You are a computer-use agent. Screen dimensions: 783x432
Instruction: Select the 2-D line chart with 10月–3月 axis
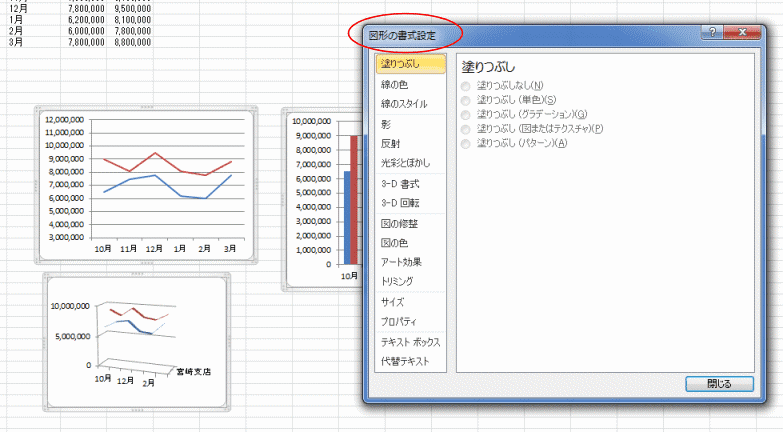click(x=146, y=185)
